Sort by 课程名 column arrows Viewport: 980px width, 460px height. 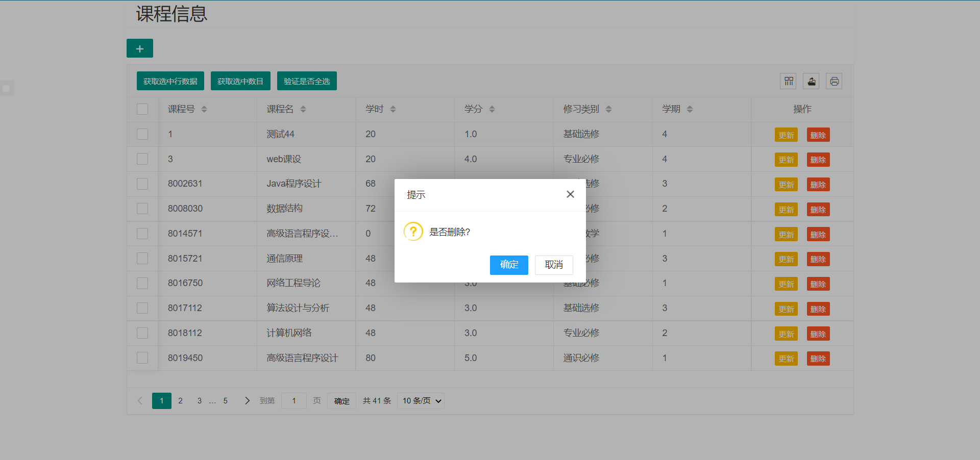tap(303, 109)
